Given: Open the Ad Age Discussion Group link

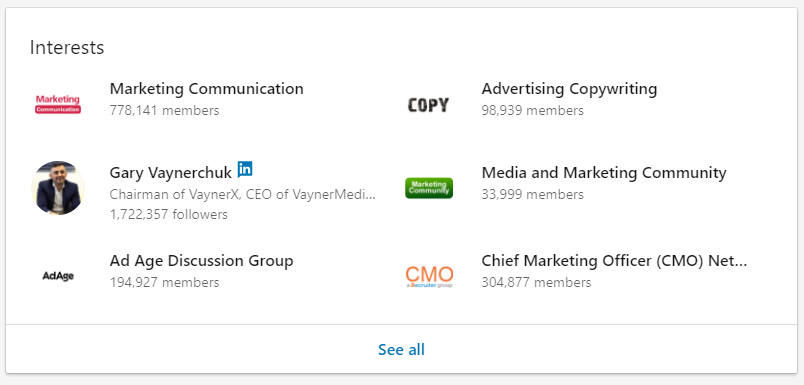Looking at the screenshot, I should pos(202,261).
